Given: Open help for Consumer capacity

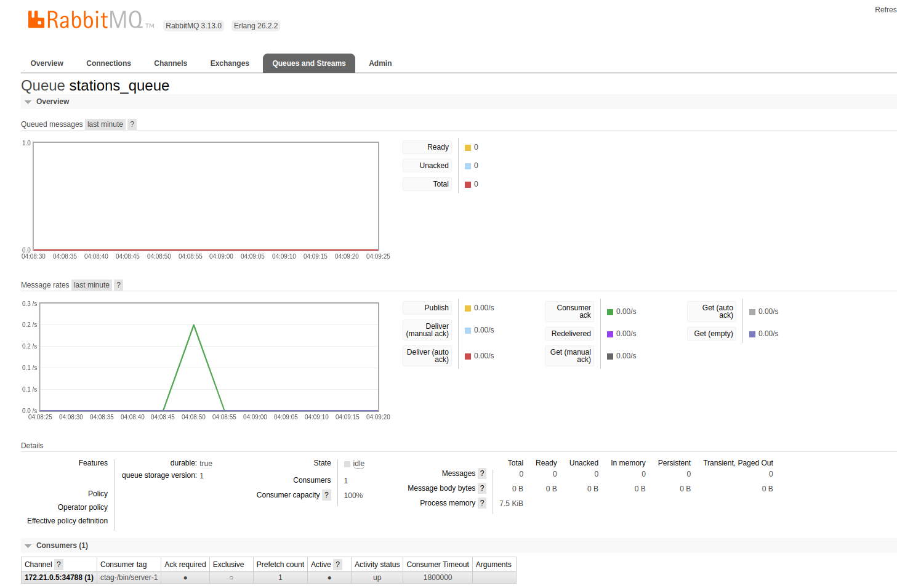Looking at the screenshot, I should pos(327,495).
